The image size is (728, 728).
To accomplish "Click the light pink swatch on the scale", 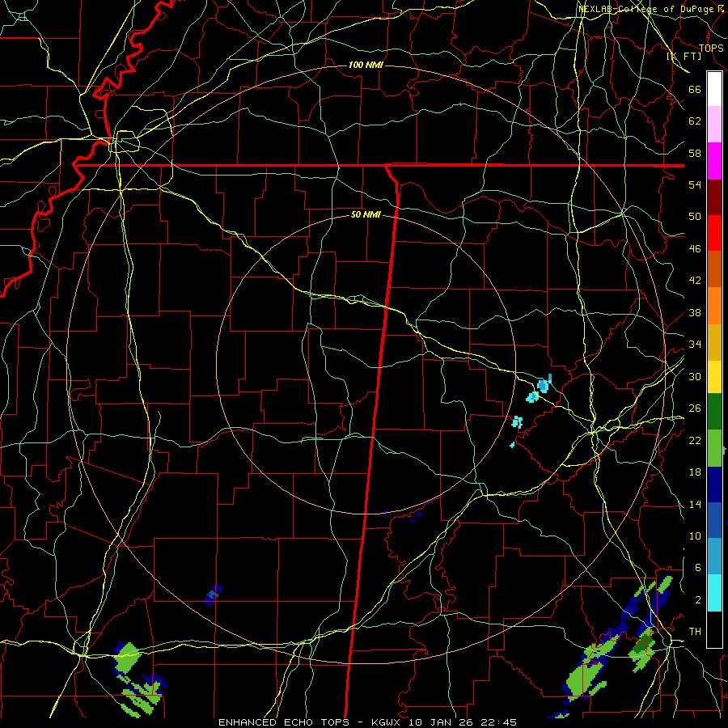I will point(714,125).
